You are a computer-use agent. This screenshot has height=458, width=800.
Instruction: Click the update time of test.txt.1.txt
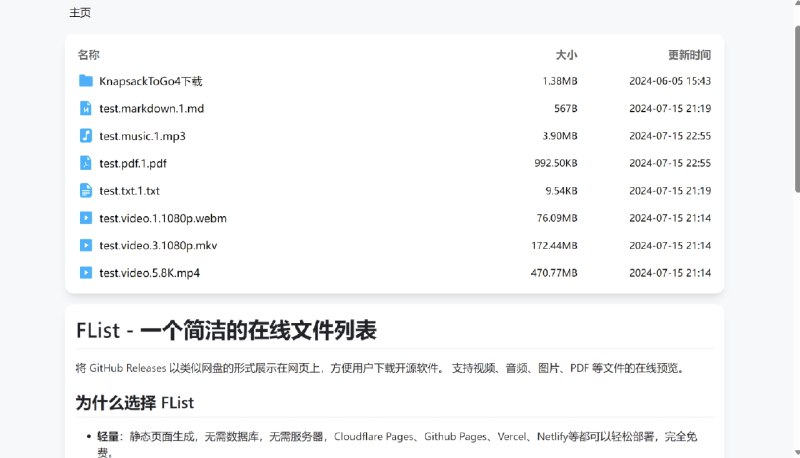coord(670,191)
